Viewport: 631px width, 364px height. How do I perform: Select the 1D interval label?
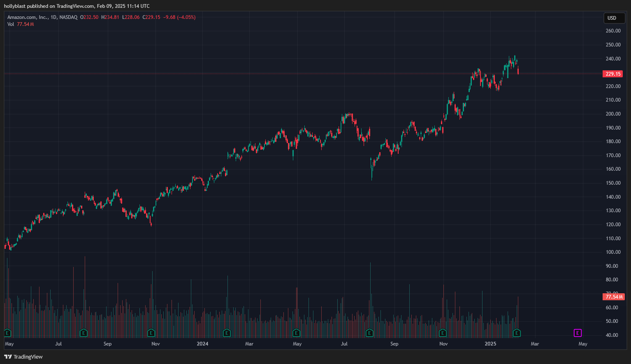coord(53,17)
